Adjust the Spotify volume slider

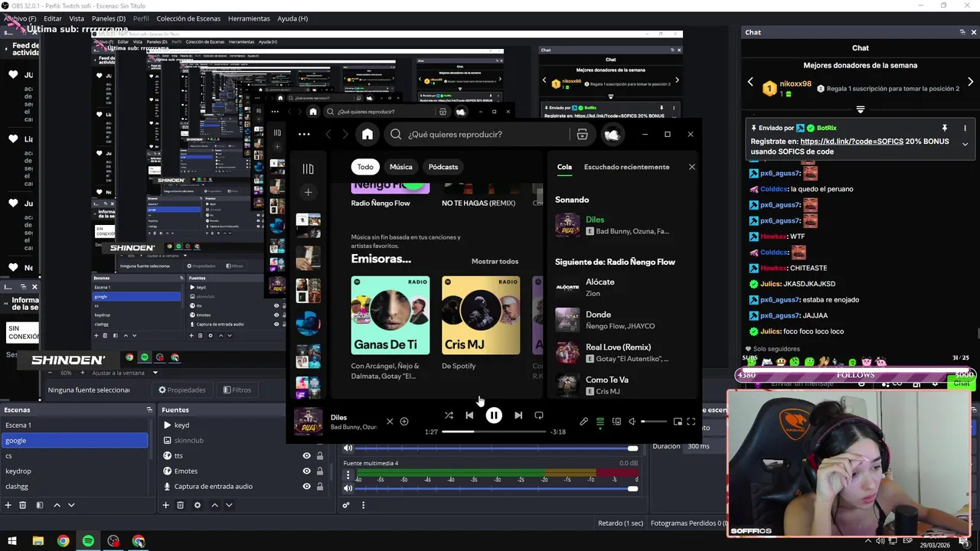[653, 422]
